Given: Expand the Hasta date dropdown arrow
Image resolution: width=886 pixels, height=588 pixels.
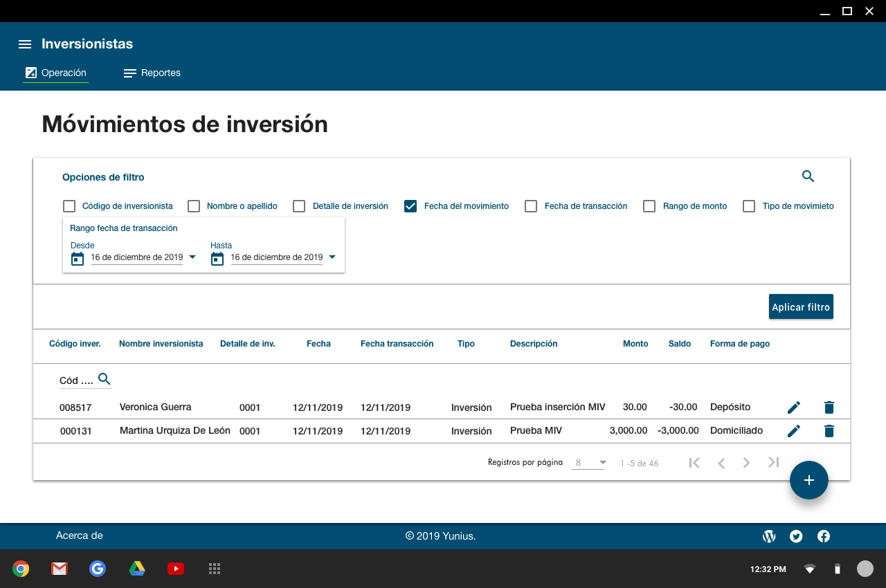Looking at the screenshot, I should pos(332,257).
